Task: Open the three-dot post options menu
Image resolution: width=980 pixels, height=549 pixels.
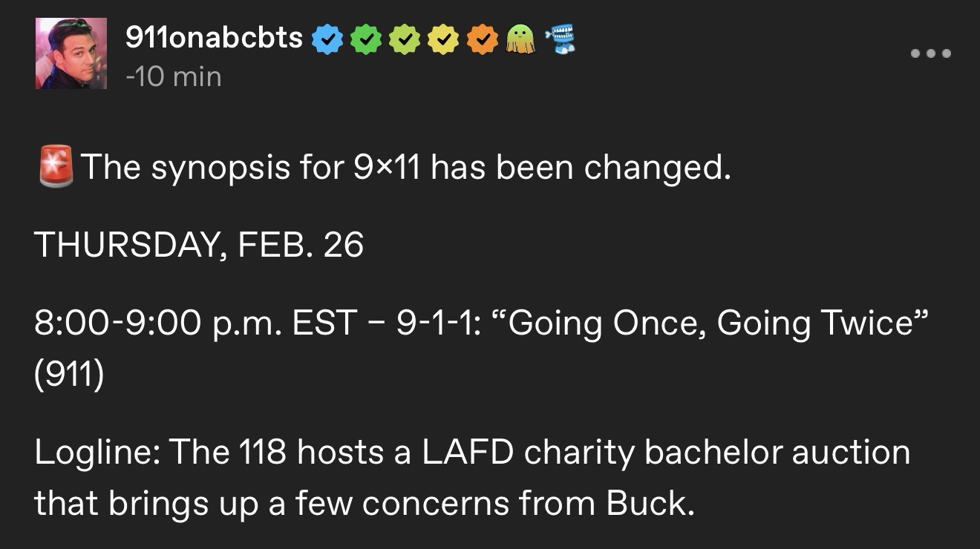Action: [x=930, y=53]
